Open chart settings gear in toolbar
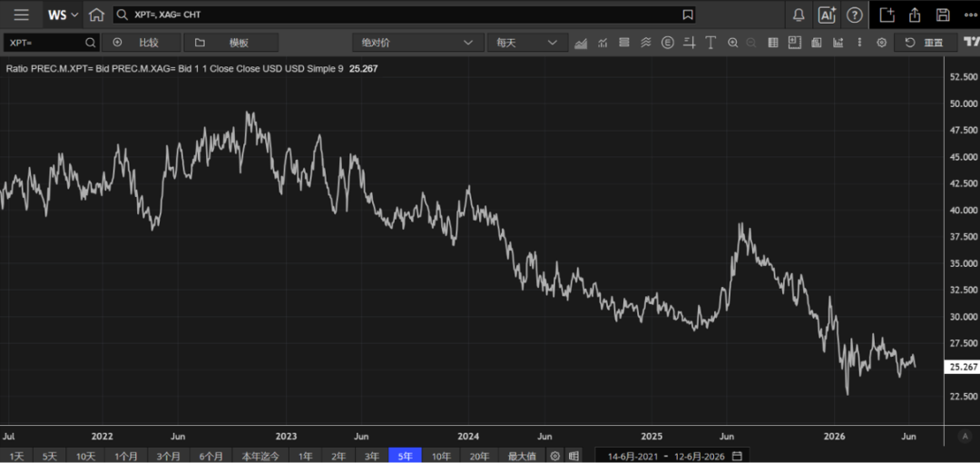Screen dimensions: 980x463 coord(881,43)
